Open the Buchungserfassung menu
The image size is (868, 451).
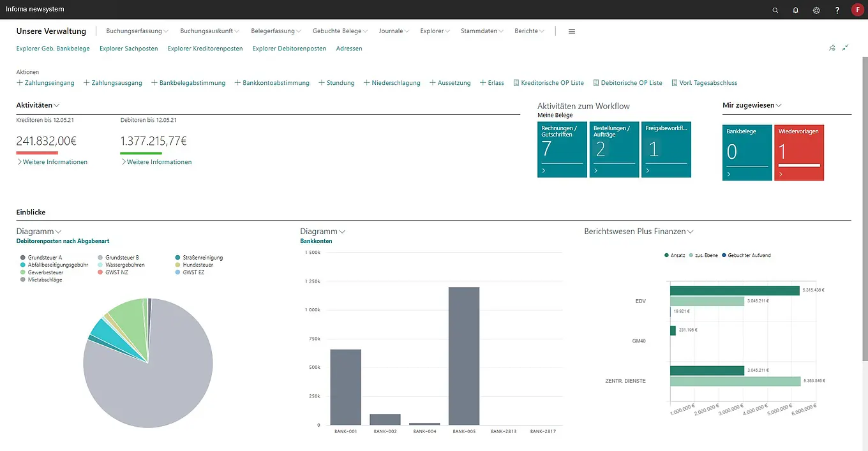(x=137, y=31)
